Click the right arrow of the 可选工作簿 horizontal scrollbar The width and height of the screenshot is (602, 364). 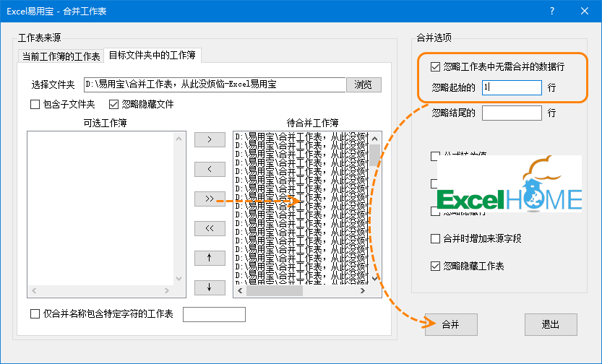tap(167, 291)
